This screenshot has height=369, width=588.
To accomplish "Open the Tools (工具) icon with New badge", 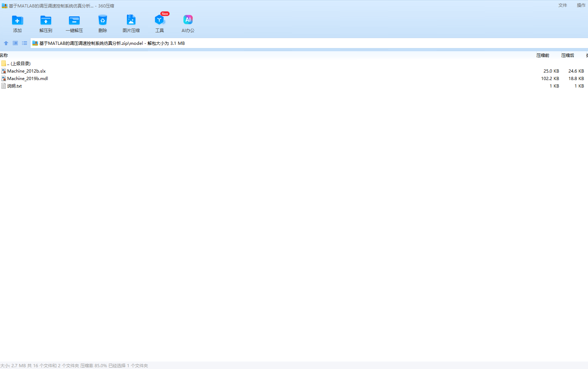I will (159, 20).
